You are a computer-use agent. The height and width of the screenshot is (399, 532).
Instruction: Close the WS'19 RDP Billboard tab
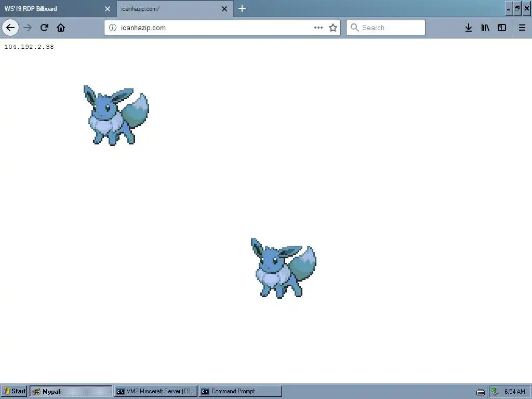pyautogui.click(x=108, y=9)
